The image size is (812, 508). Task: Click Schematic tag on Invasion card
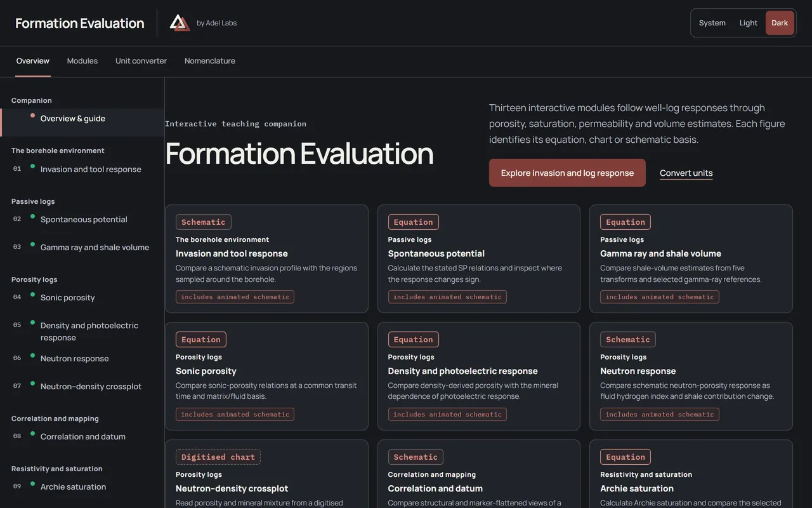(x=203, y=222)
